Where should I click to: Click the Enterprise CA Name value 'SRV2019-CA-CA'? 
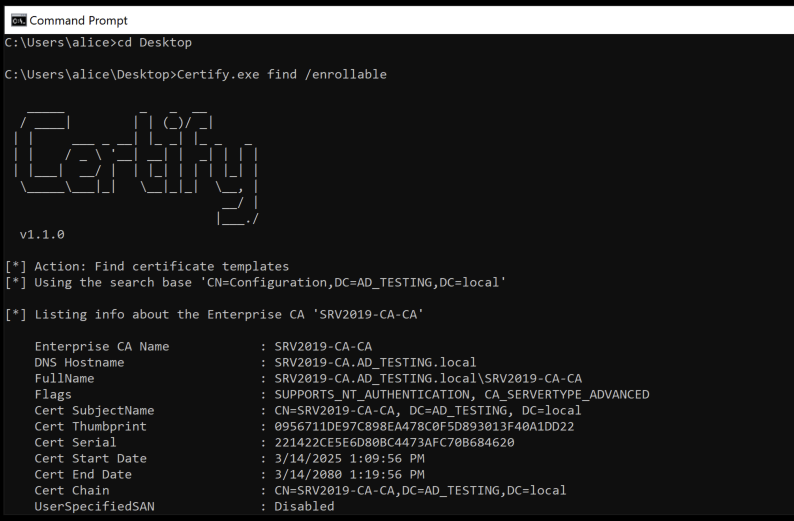(x=323, y=347)
